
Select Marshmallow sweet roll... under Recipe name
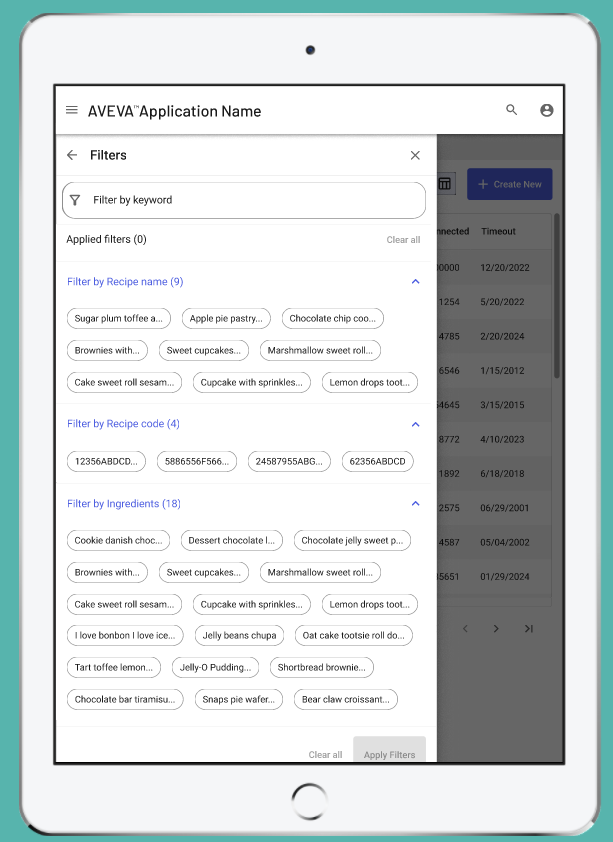[x=320, y=351]
